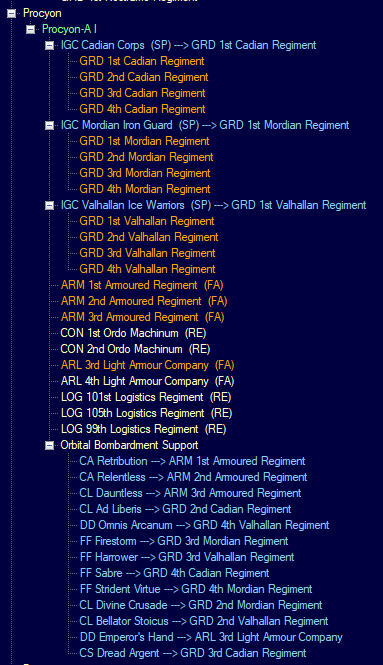Select CA Retribution bombardment assignment

192,461
